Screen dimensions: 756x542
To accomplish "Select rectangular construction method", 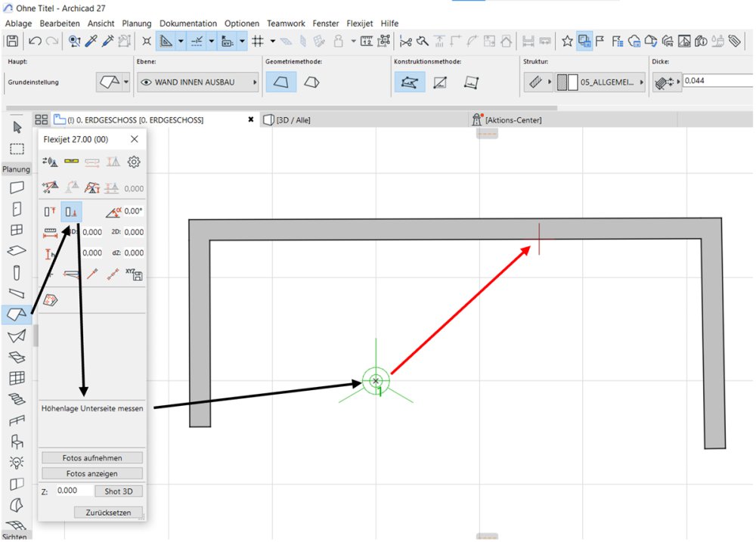I will click(x=440, y=82).
